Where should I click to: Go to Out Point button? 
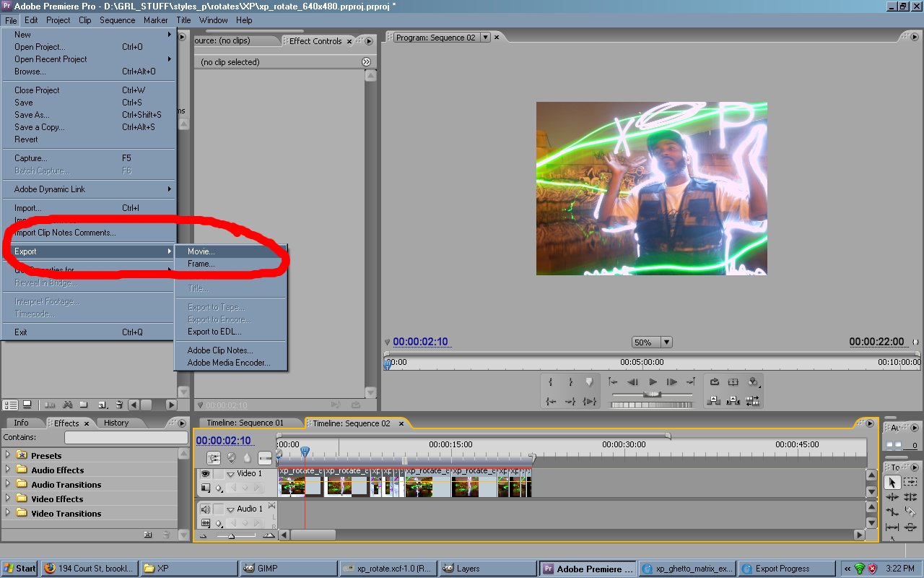click(570, 401)
